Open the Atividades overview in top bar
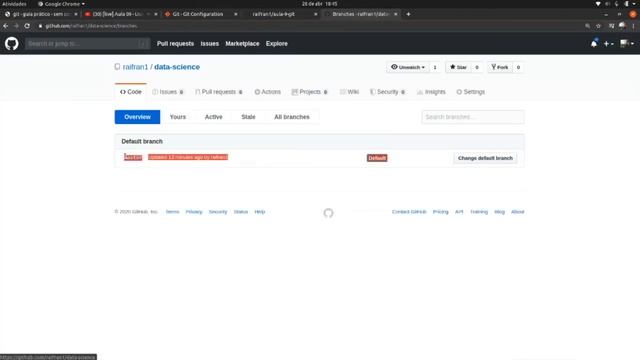640x360 pixels. pos(14,4)
